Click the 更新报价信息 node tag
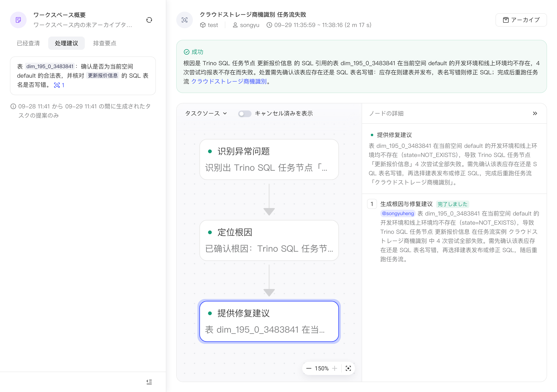This screenshot has height=392, width=557. coord(103,76)
